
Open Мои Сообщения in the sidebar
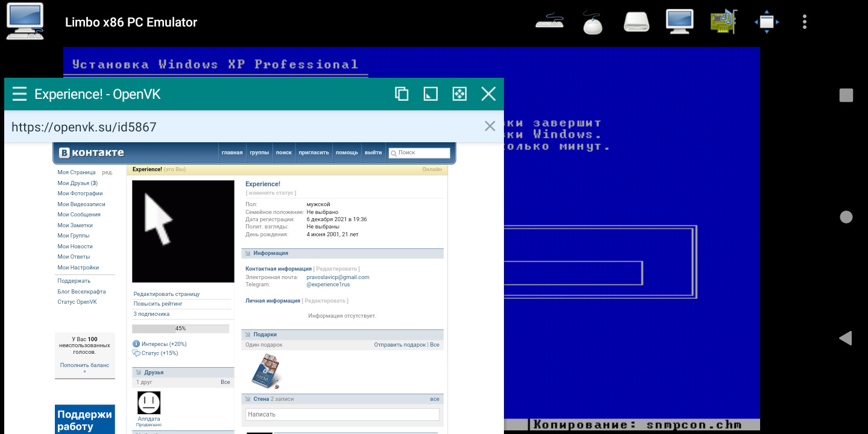(79, 215)
